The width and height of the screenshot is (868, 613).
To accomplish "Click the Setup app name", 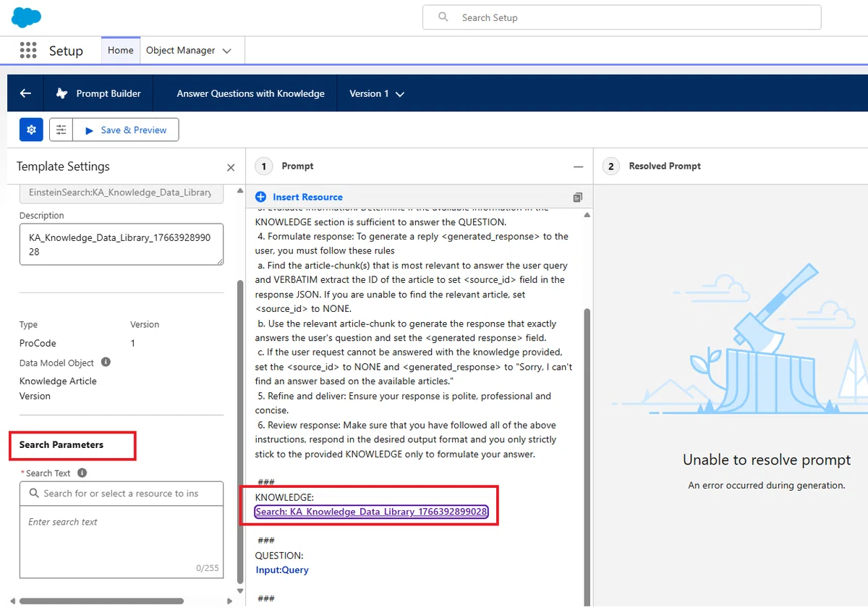I will pos(66,51).
